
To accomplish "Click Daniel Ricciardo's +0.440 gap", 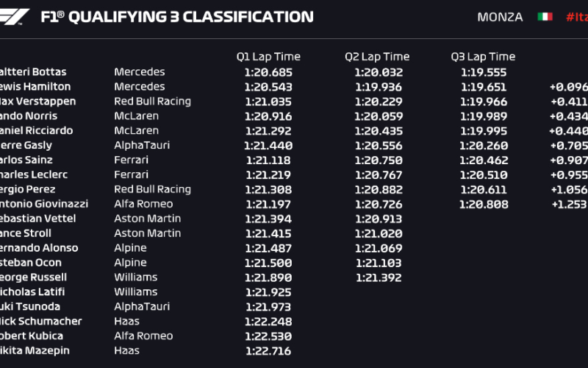I will (568, 131).
